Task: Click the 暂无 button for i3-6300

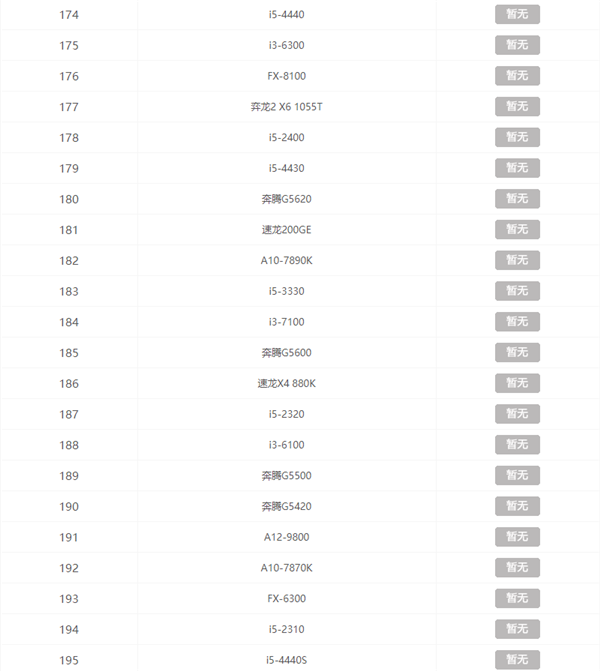Action: pyautogui.click(x=517, y=45)
